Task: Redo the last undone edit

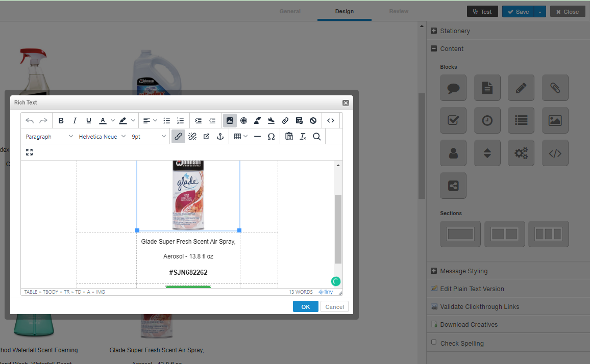Action: 43,121
